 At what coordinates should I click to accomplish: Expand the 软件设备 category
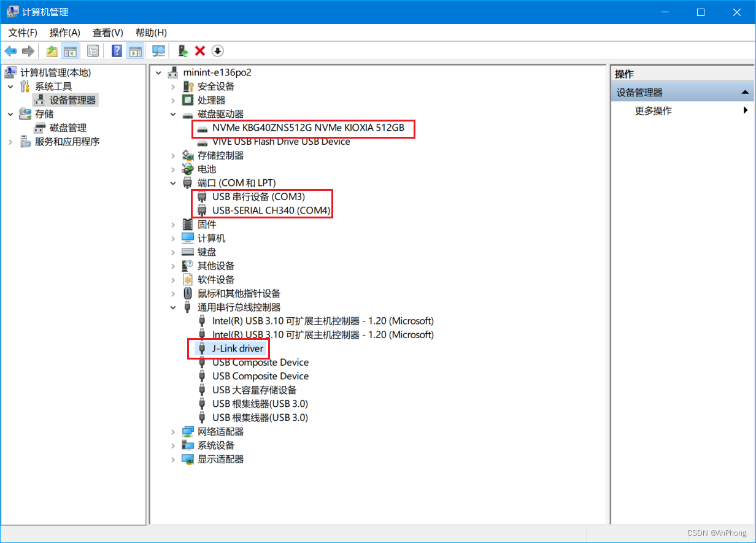click(174, 280)
